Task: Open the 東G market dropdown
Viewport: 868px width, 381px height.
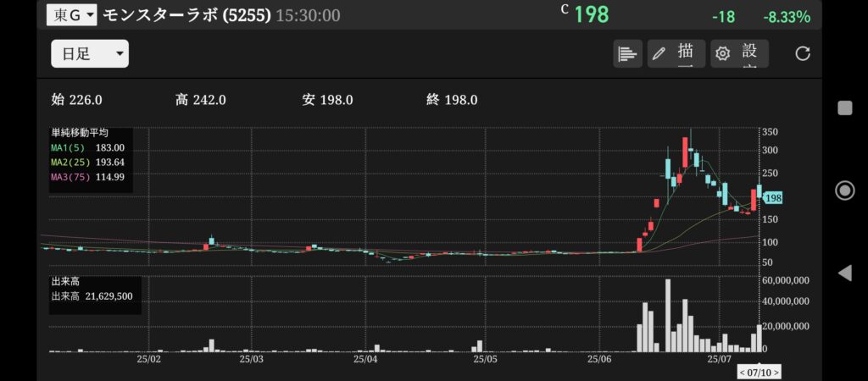Action: point(72,15)
